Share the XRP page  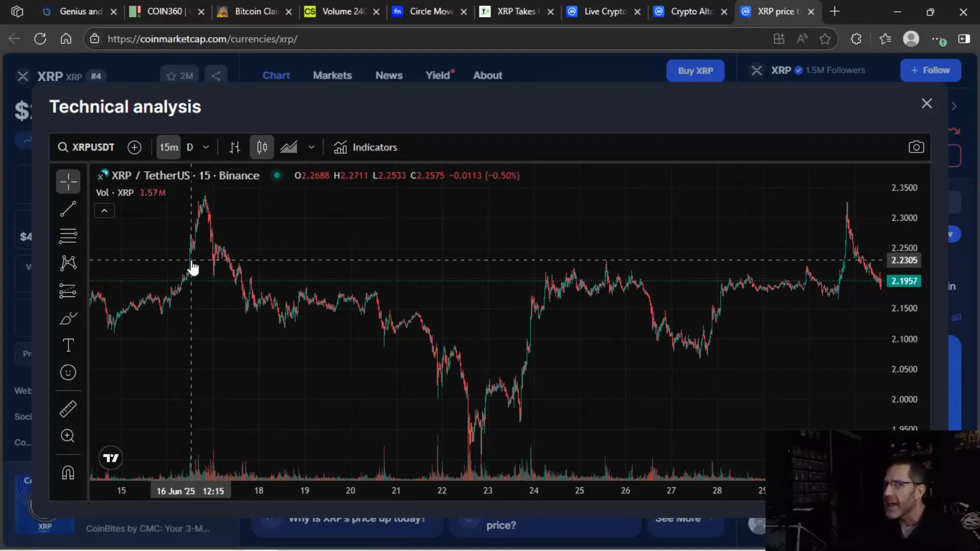pyautogui.click(x=216, y=76)
